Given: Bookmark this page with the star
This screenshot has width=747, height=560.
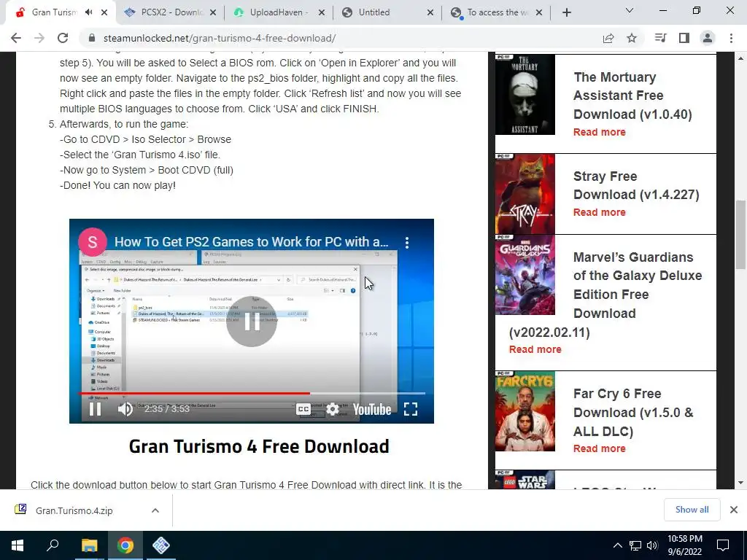Looking at the screenshot, I should [632, 38].
